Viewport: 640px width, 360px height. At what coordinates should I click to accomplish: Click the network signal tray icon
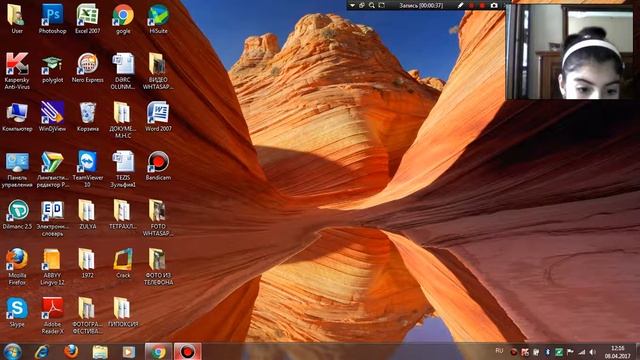point(582,352)
